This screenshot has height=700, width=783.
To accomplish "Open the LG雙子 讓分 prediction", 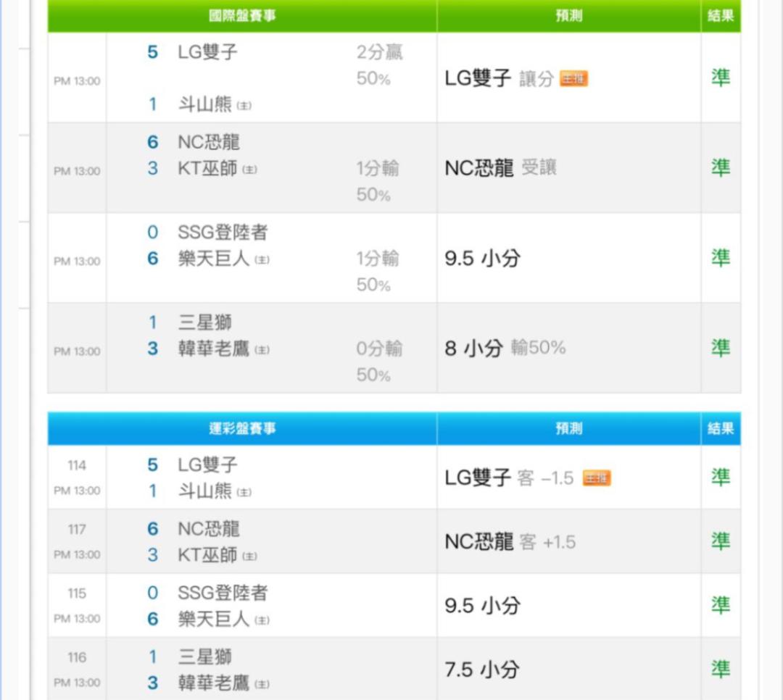I will [x=500, y=78].
